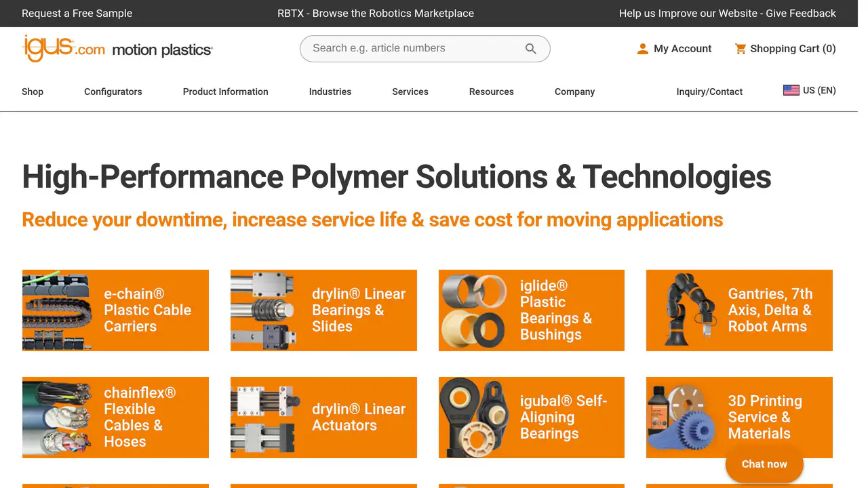The height and width of the screenshot is (488, 868).
Task: Click the linear bearings and slides product image
Action: pos(265,310)
